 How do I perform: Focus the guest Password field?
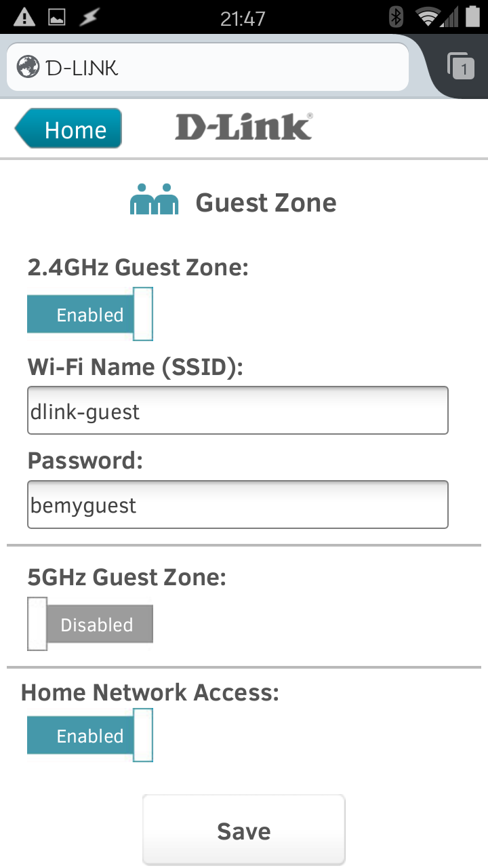[x=238, y=505]
